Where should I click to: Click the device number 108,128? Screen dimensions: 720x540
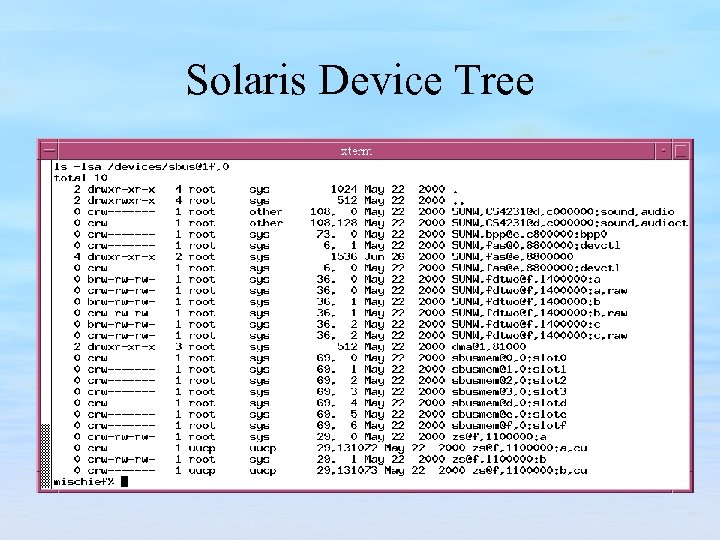point(333,223)
